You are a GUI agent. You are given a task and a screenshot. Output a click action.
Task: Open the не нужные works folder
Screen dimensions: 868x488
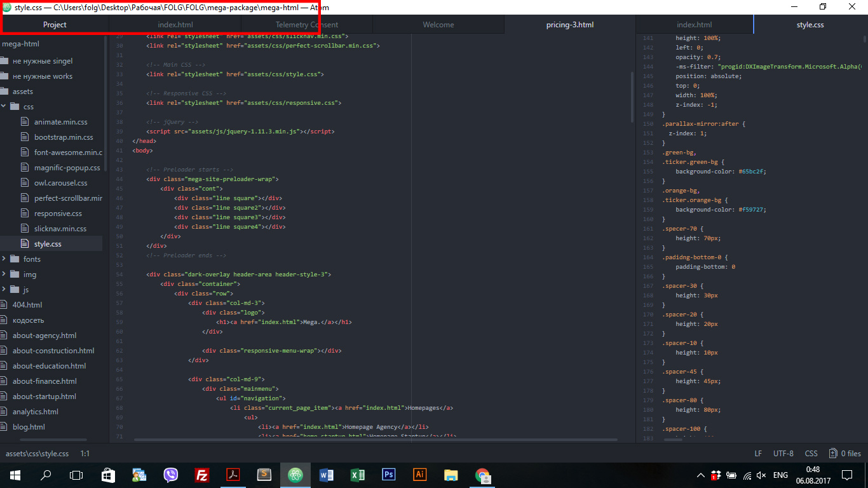click(43, 76)
